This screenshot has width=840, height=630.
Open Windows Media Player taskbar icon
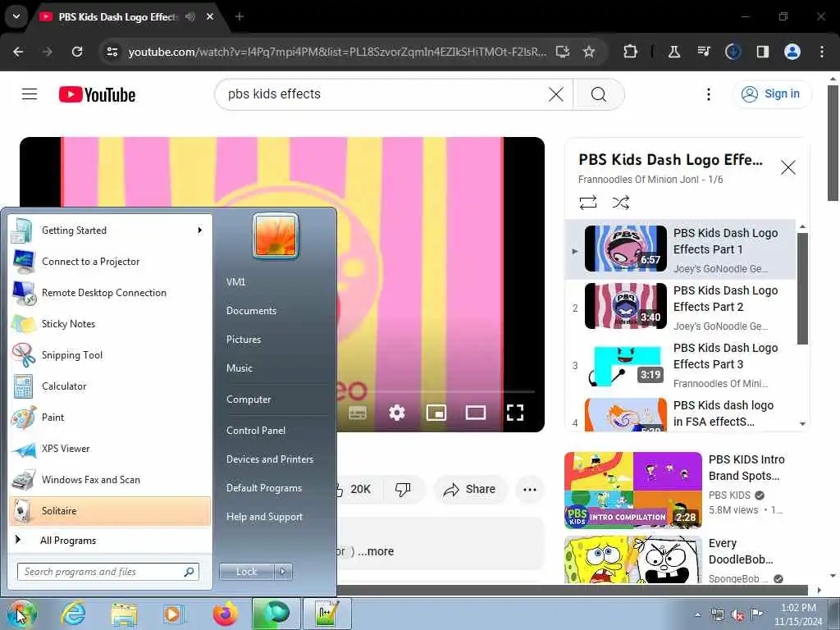tap(174, 614)
